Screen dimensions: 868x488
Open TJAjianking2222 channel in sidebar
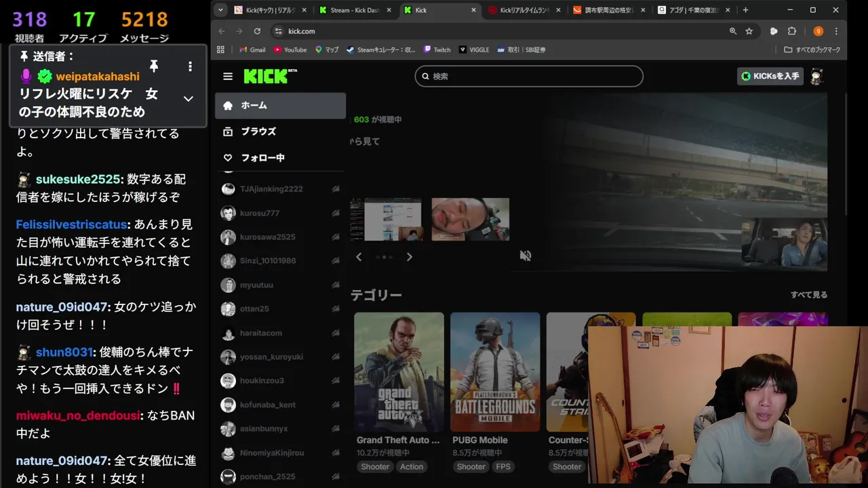pyautogui.click(x=280, y=189)
